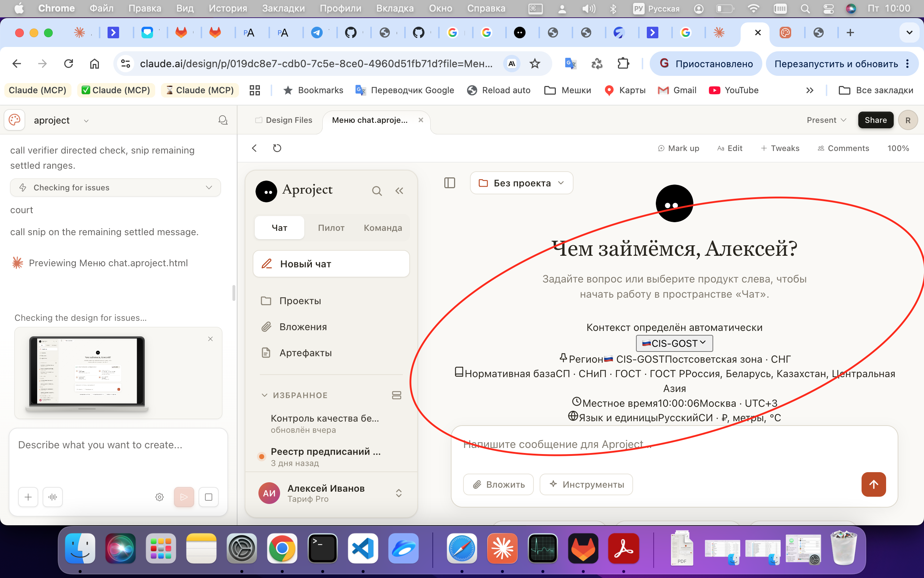Switch to the Пилот tab
924x578 pixels.
[331, 228]
